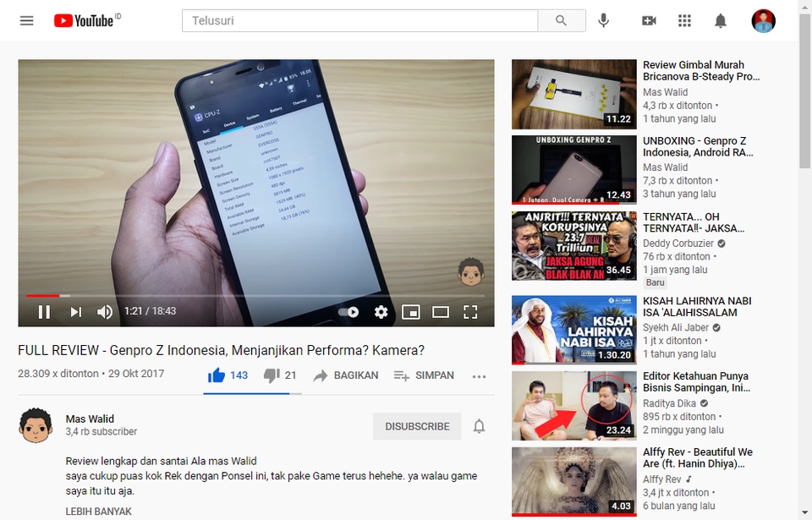The height and width of the screenshot is (520, 812).
Task: Toggle channel notification bell beside DISUBSCRIBE
Action: [479, 426]
